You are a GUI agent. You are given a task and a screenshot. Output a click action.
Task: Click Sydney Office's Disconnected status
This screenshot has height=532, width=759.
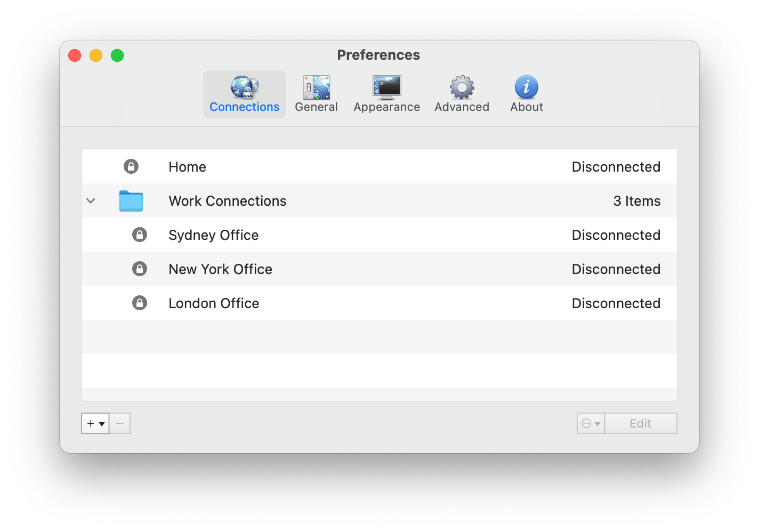click(616, 235)
